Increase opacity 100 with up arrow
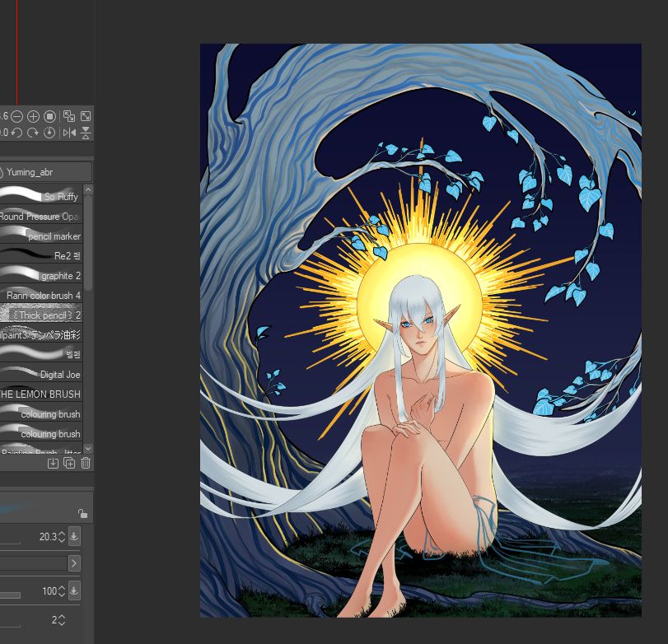 coord(63,588)
